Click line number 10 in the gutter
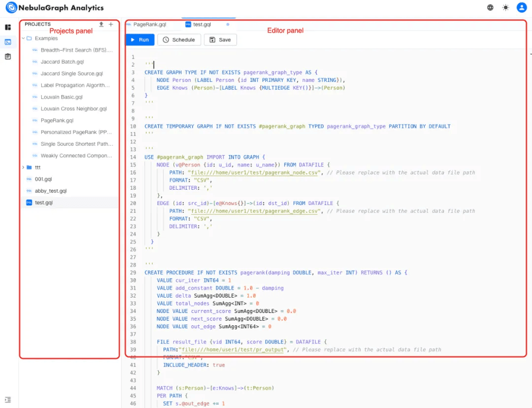 pos(133,126)
